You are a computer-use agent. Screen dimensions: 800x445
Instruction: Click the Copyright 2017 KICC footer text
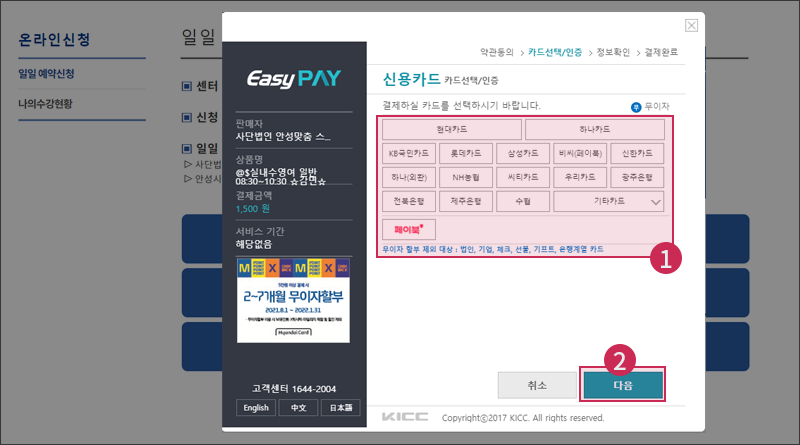[523, 417]
